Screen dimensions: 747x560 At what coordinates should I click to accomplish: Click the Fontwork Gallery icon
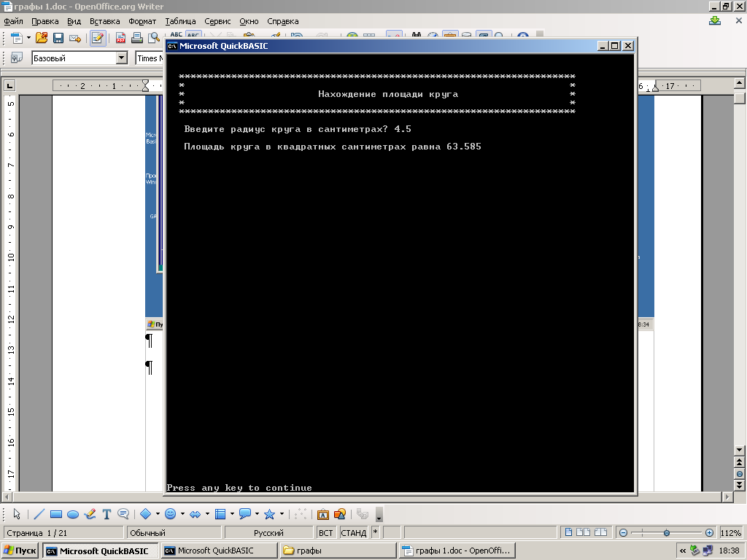323,514
